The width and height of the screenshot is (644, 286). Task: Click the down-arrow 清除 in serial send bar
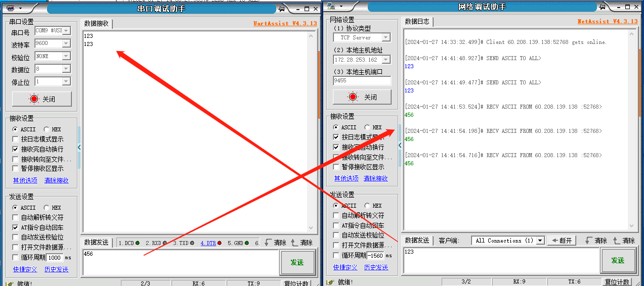pyautogui.click(x=276, y=243)
